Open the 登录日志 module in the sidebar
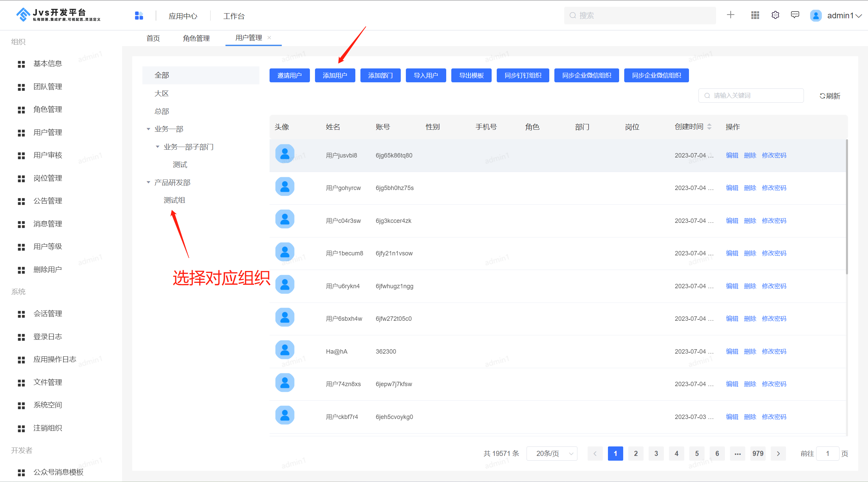The width and height of the screenshot is (868, 482). click(47, 336)
